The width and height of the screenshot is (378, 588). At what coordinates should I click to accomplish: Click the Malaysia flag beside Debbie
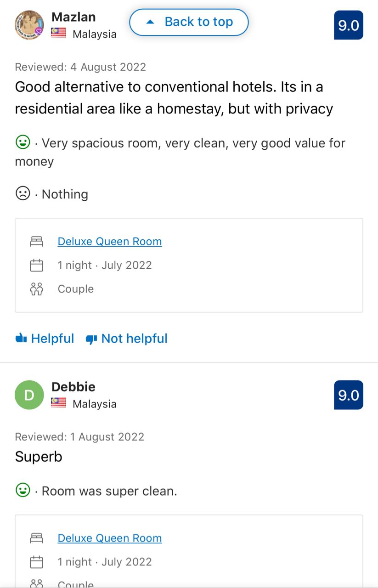pyautogui.click(x=59, y=403)
